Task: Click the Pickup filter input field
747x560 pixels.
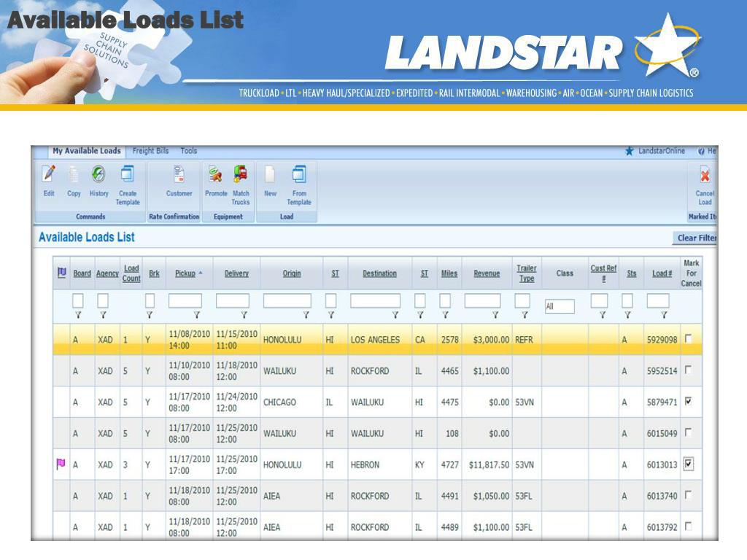Action: click(x=185, y=300)
